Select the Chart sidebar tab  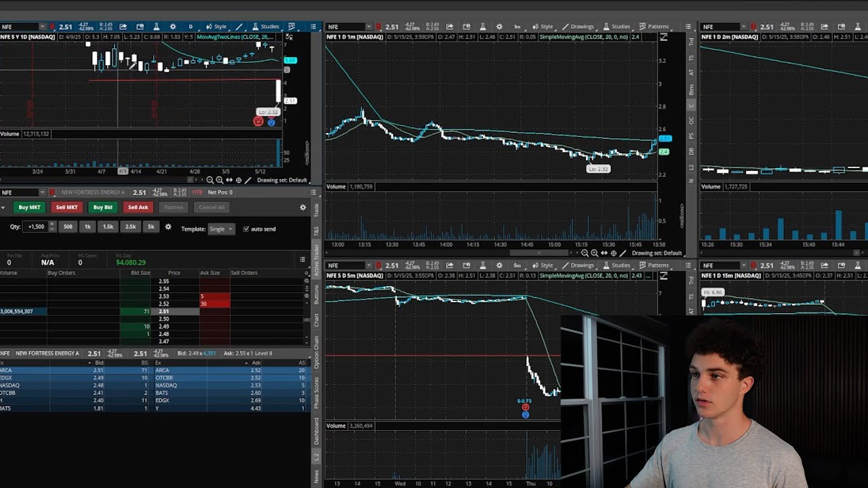pos(316,319)
